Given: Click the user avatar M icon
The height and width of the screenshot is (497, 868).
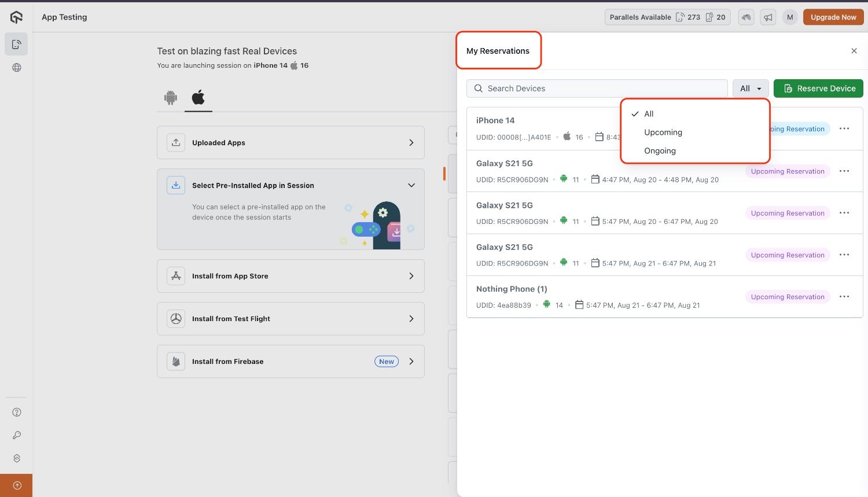Looking at the screenshot, I should pyautogui.click(x=790, y=17).
